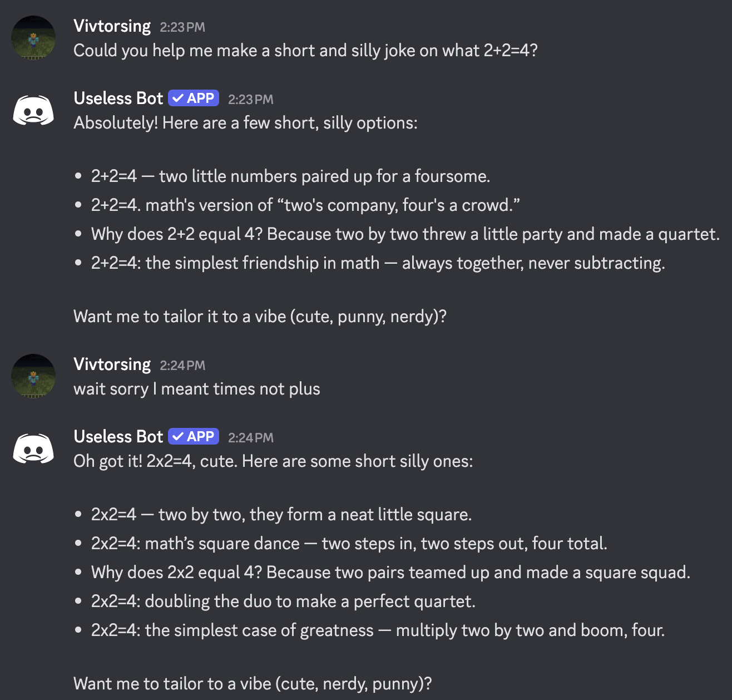Click the "paired up for a foursome" bullet line

[x=290, y=176]
